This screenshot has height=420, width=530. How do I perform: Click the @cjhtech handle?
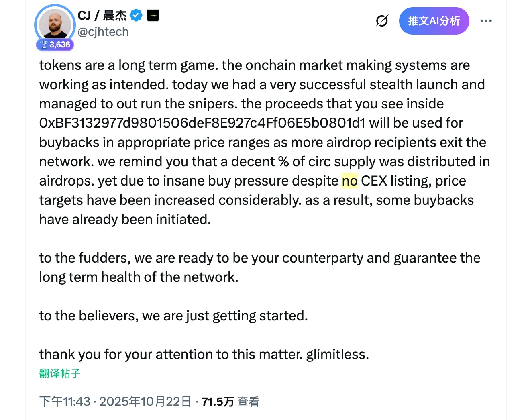[x=103, y=32]
